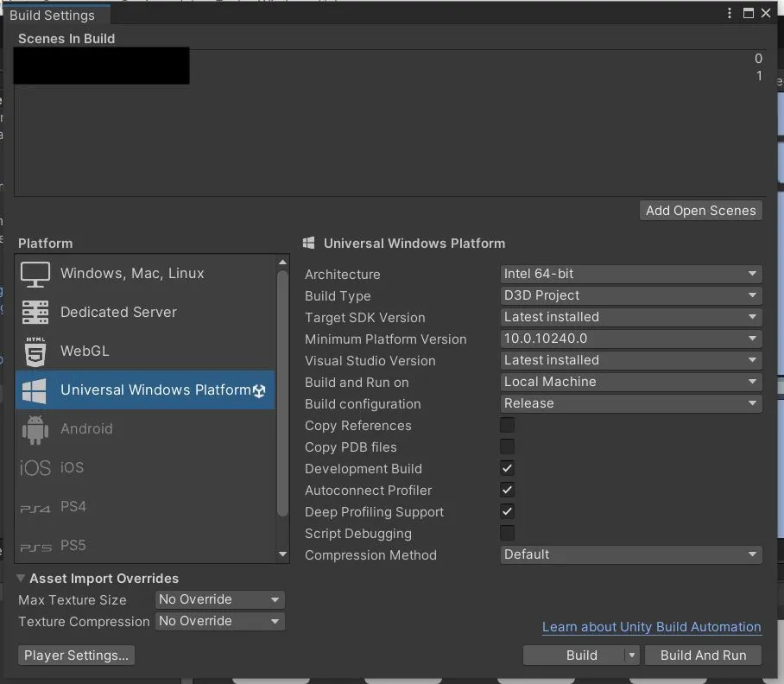Open the Target SDK Version dropdown

(631, 317)
